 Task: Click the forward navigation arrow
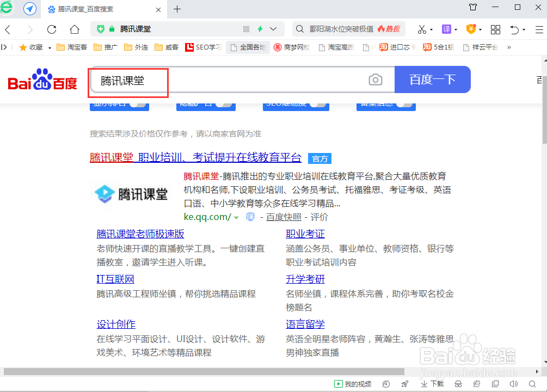pyautogui.click(x=30, y=29)
